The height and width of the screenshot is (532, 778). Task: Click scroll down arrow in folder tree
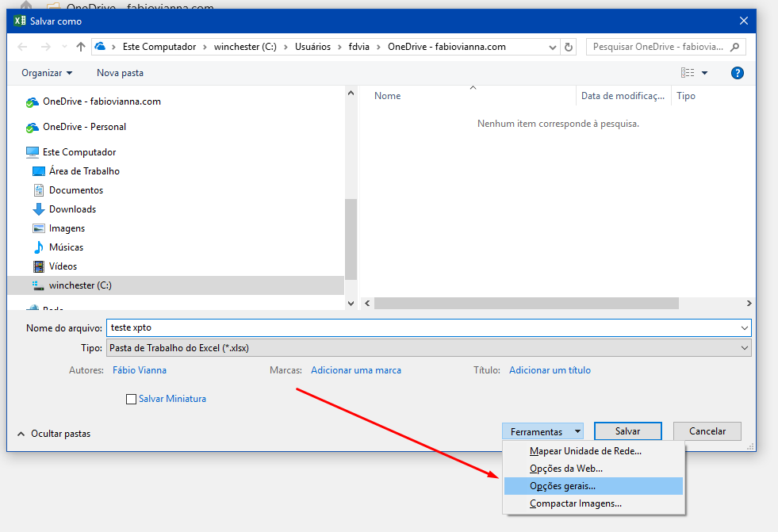click(x=351, y=304)
